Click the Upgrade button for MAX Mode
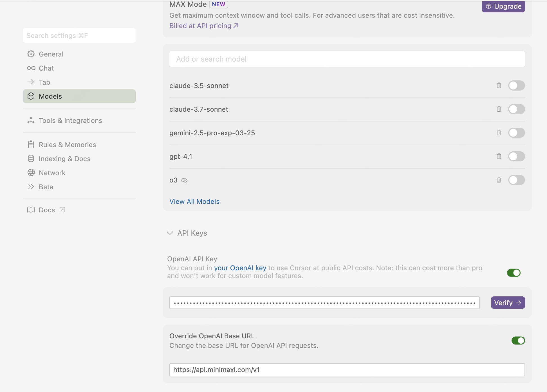The height and width of the screenshot is (392, 547). [x=503, y=6]
